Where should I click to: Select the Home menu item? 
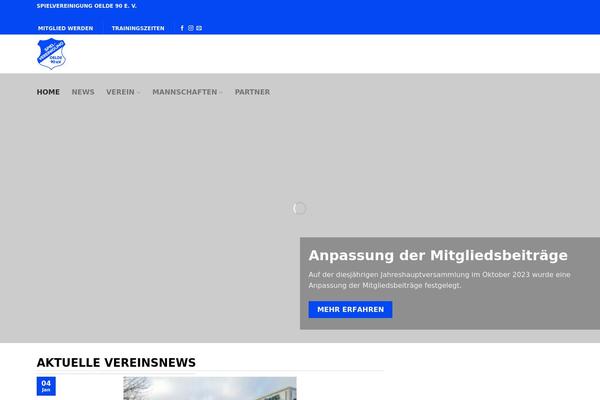coord(48,92)
